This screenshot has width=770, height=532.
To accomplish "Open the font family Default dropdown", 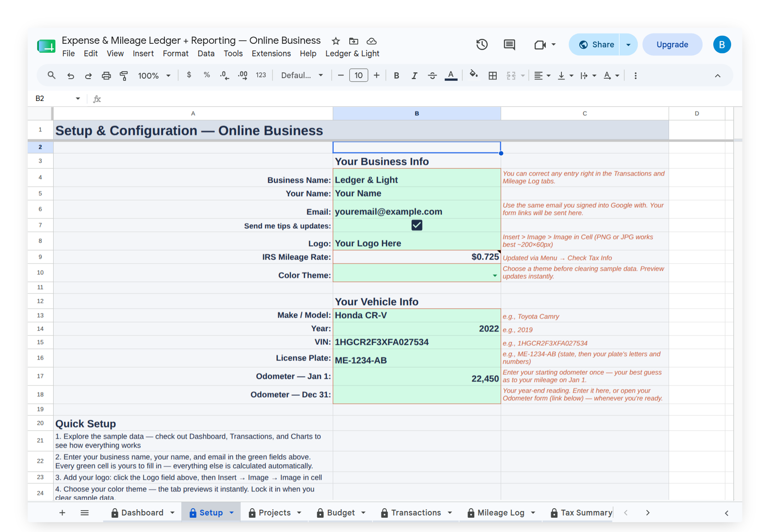I will [302, 75].
